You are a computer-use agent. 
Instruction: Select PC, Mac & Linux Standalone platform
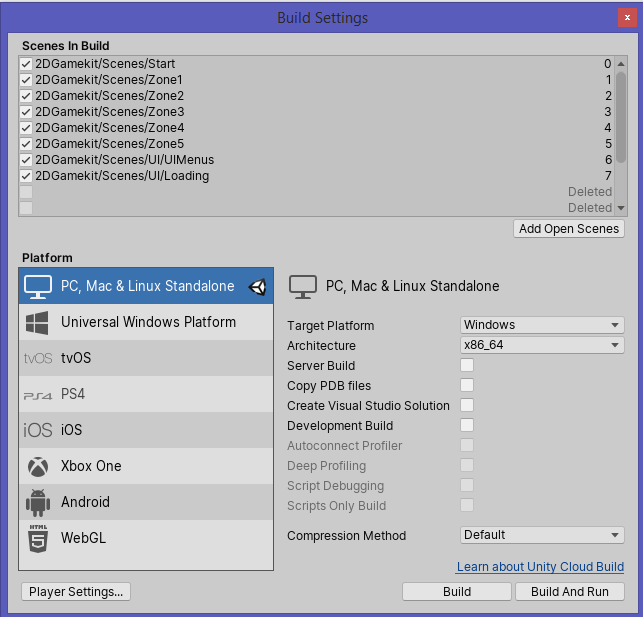coord(146,286)
